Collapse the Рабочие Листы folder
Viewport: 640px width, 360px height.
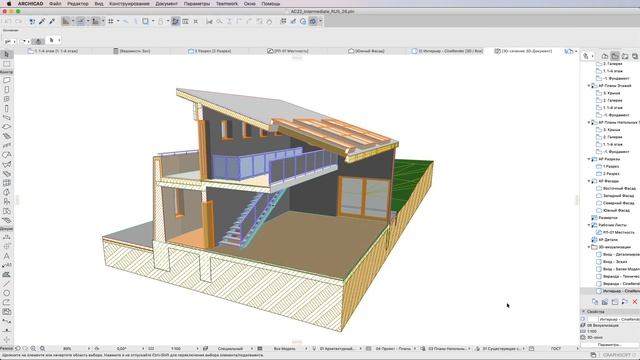coord(589,225)
